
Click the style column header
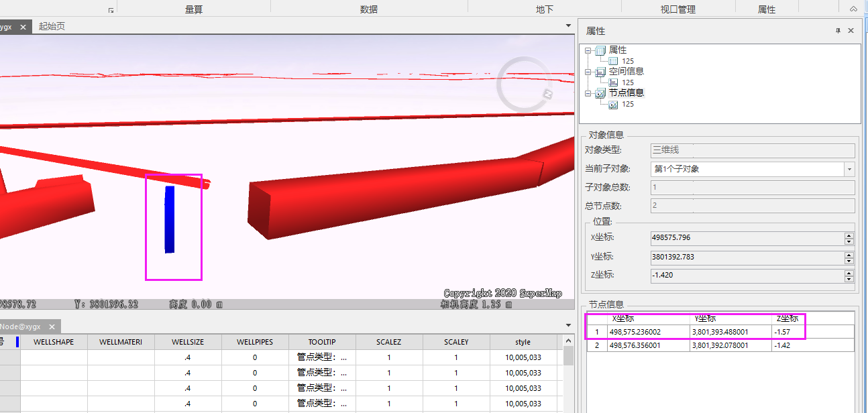click(523, 342)
